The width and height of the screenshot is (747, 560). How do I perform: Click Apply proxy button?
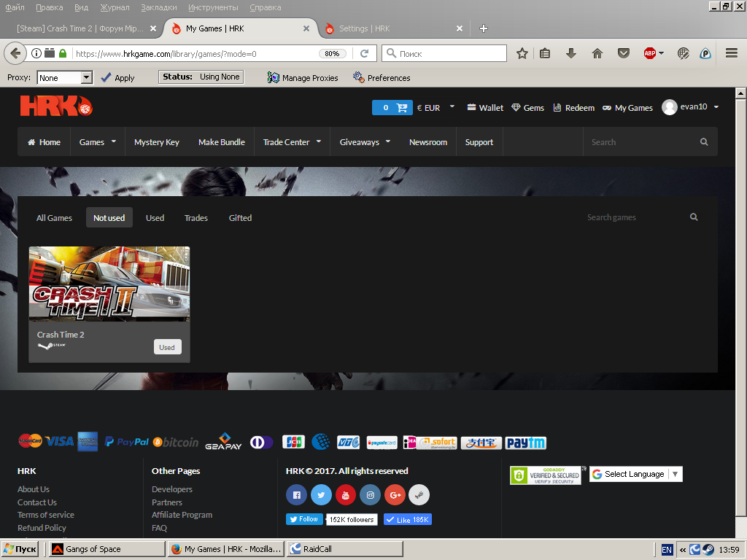tap(118, 77)
